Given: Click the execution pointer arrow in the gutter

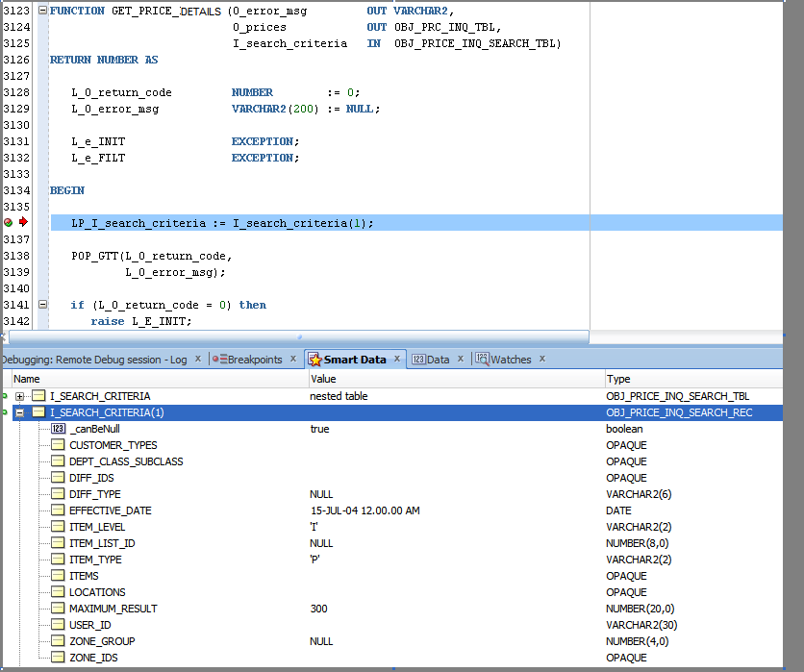Looking at the screenshot, I should click(21, 222).
